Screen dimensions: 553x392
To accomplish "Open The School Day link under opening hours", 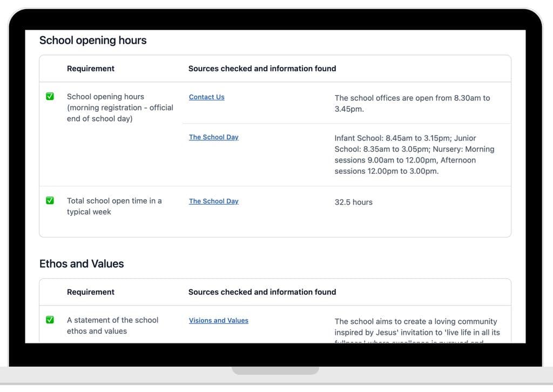I will [214, 137].
